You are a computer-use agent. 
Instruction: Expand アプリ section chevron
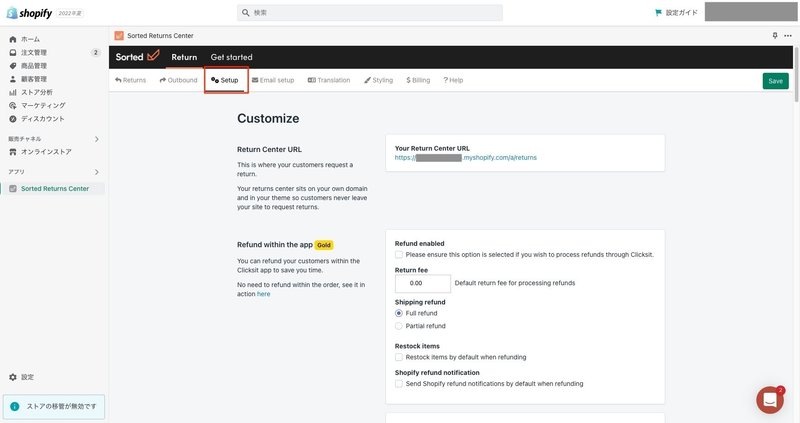point(97,172)
